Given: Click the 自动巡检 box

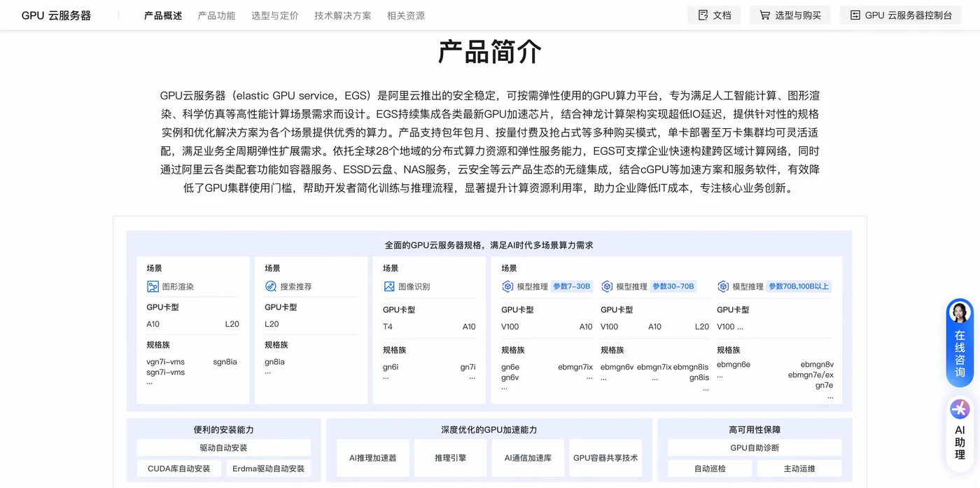Looking at the screenshot, I should (x=710, y=468).
